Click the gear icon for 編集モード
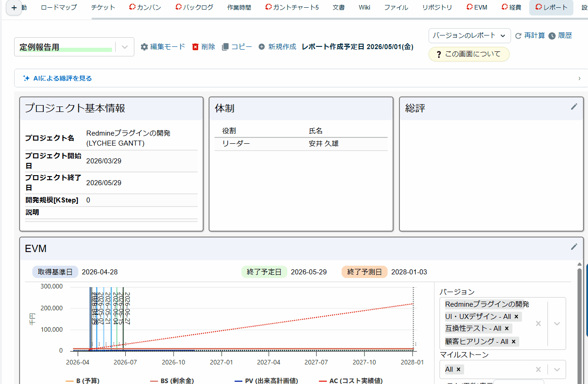The image size is (588, 384). pos(144,47)
